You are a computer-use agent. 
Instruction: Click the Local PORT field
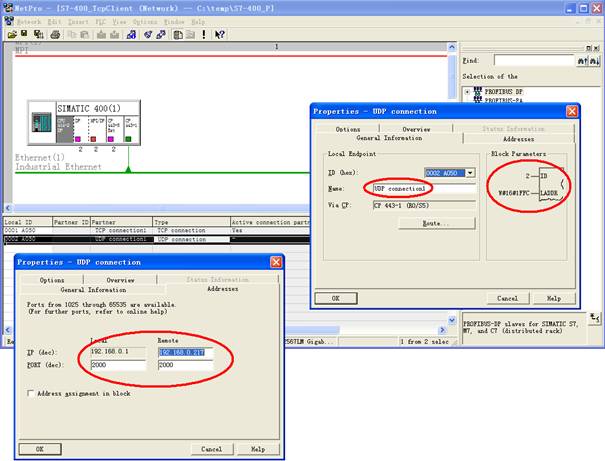click(x=118, y=365)
